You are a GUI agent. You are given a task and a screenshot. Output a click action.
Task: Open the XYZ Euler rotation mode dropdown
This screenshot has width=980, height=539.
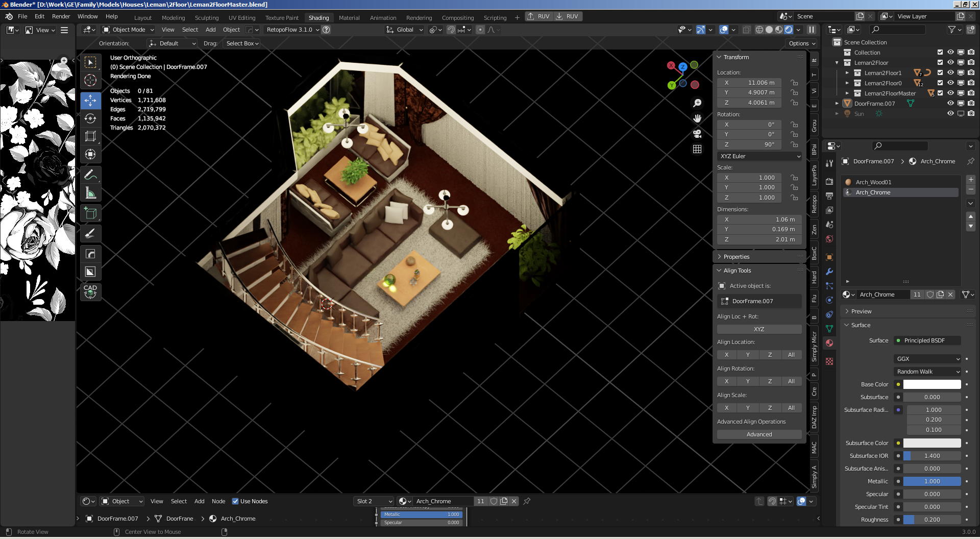pyautogui.click(x=759, y=156)
